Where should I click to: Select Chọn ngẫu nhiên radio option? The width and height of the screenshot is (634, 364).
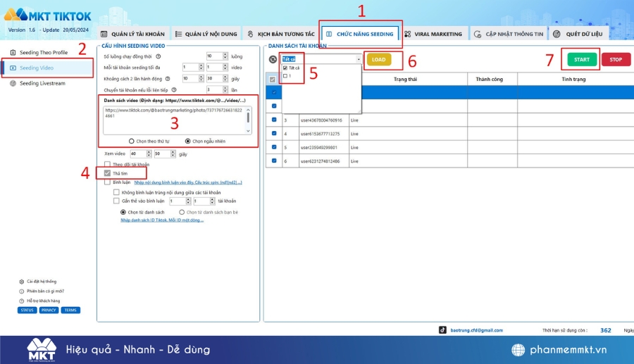click(x=187, y=141)
